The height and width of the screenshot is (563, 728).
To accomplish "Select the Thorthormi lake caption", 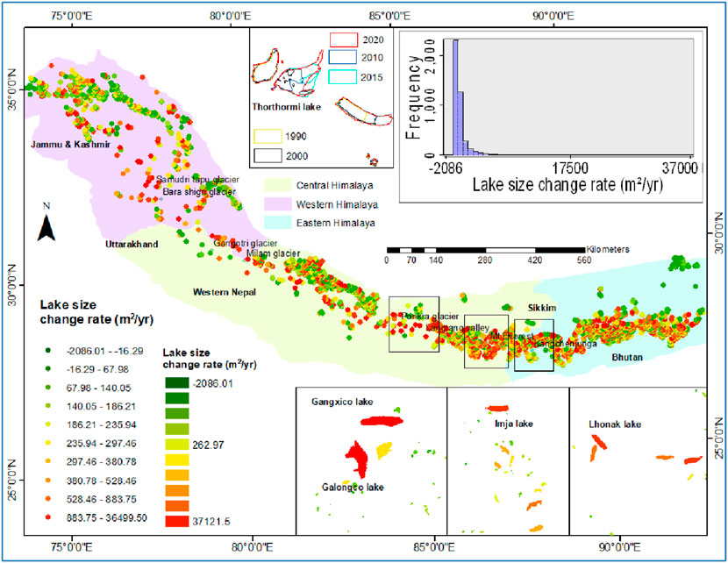I will 287,107.
